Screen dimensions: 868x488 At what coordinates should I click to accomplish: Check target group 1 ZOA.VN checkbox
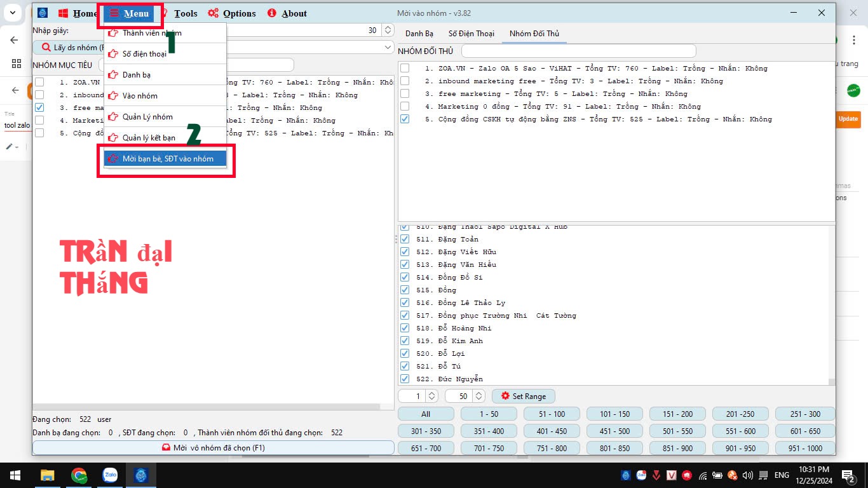(x=39, y=82)
